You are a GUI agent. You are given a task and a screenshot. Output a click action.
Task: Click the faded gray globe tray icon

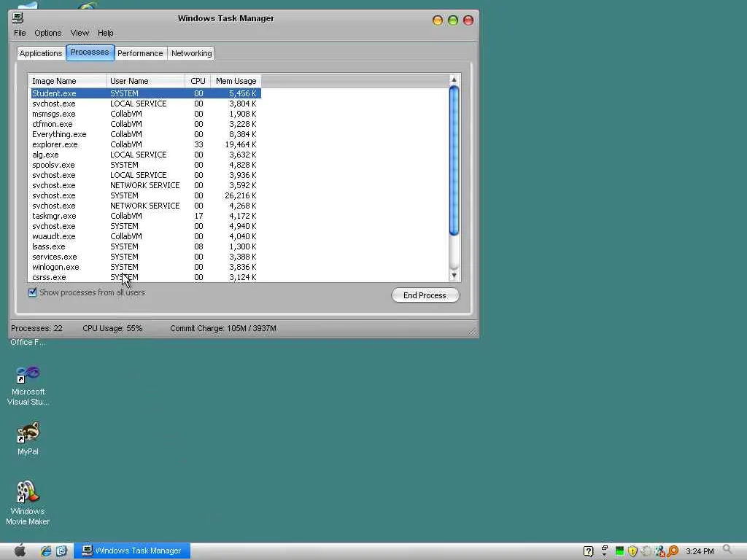pyautogui.click(x=646, y=551)
